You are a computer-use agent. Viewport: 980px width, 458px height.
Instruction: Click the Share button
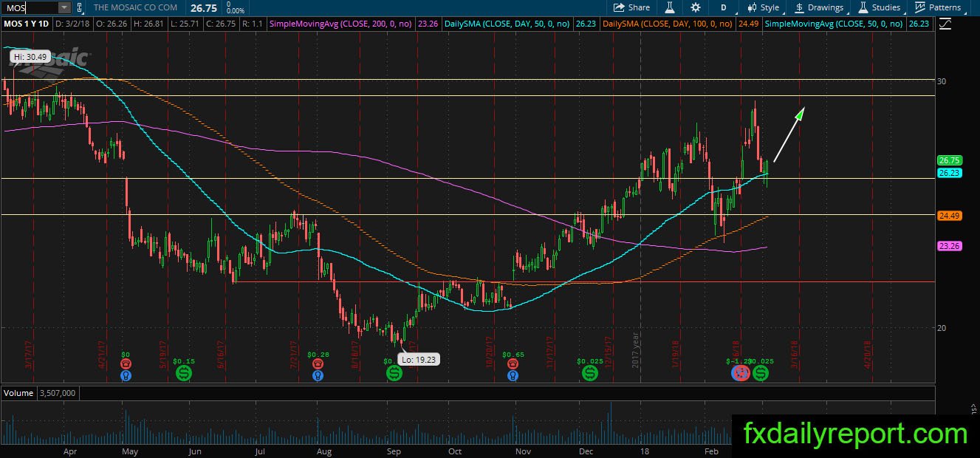coord(632,7)
